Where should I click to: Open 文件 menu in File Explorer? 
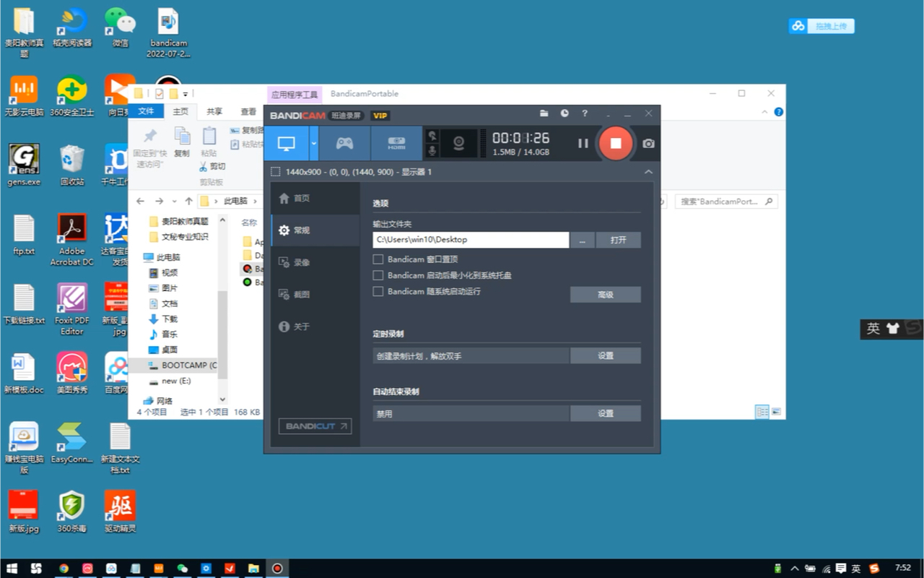pos(146,111)
